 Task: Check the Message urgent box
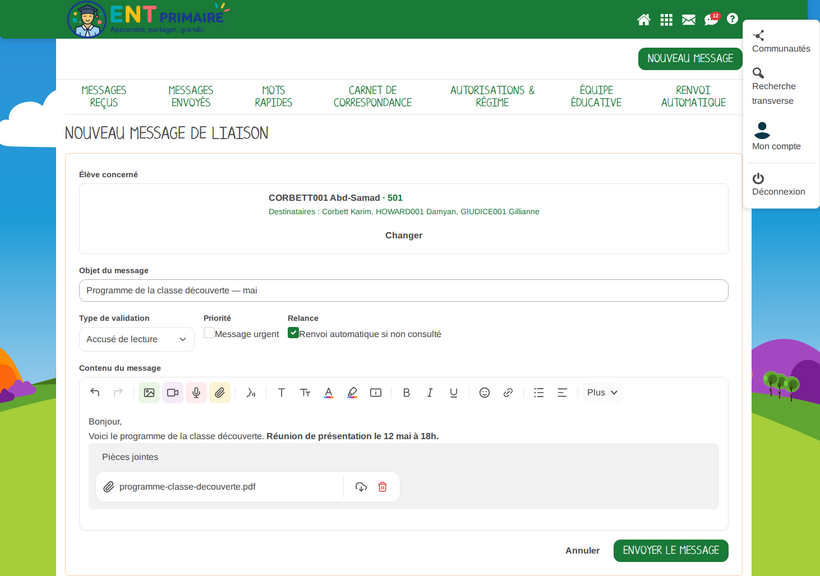[209, 333]
